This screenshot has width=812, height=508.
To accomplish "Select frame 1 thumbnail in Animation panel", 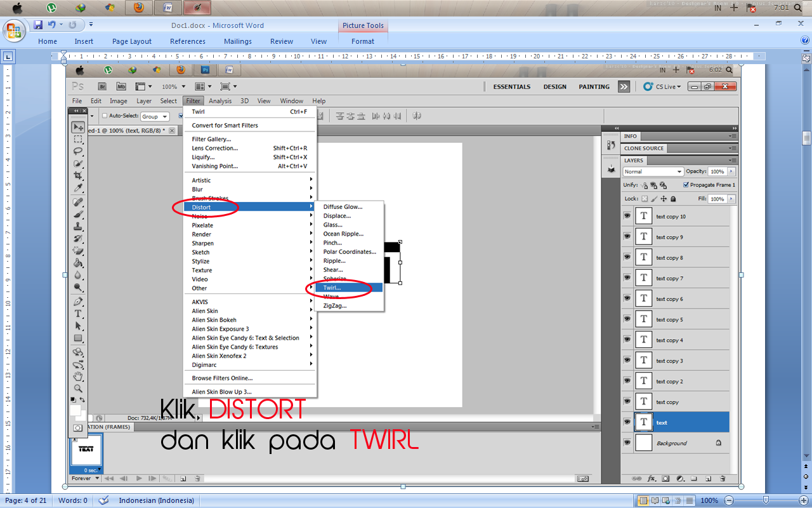I will 87,451.
